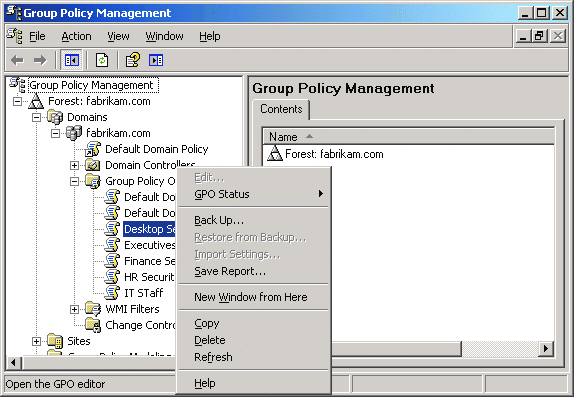This screenshot has height=397, width=574.
Task: Sort list by Name column header
Action: point(408,137)
